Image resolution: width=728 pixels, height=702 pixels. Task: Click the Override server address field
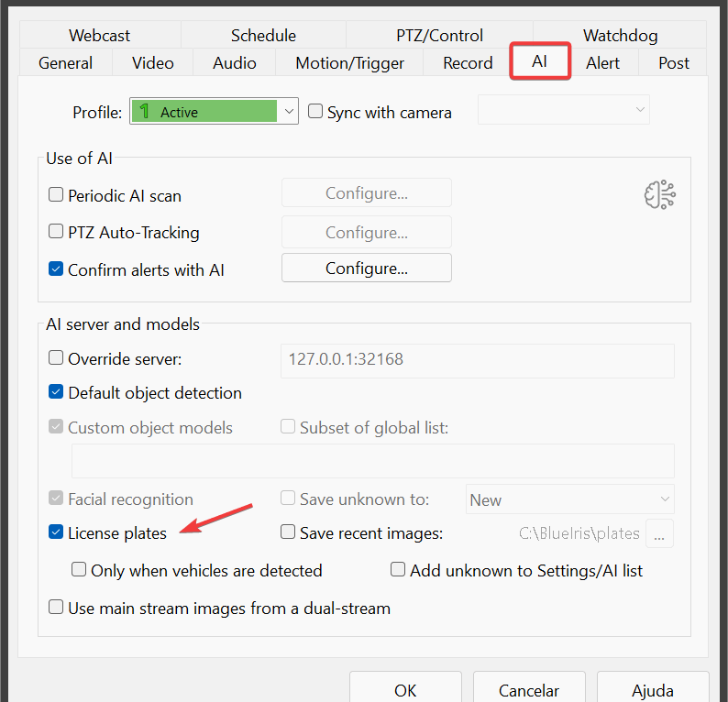[477, 360]
